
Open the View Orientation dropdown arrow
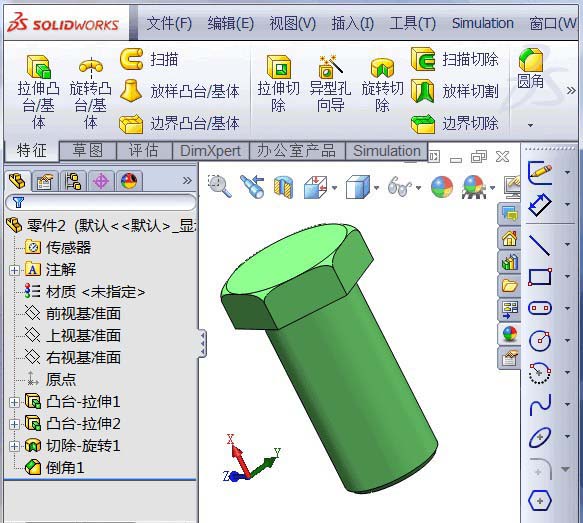334,188
